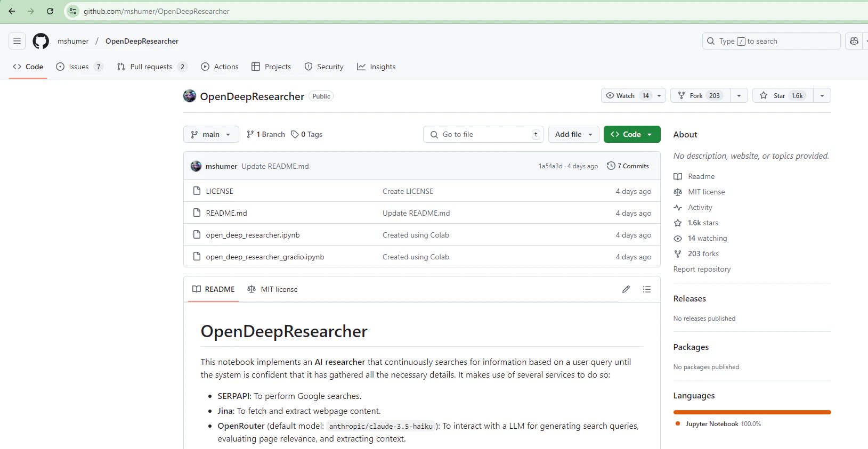Expand the Fork options dropdown arrow
The height and width of the screenshot is (449, 868).
click(x=739, y=95)
